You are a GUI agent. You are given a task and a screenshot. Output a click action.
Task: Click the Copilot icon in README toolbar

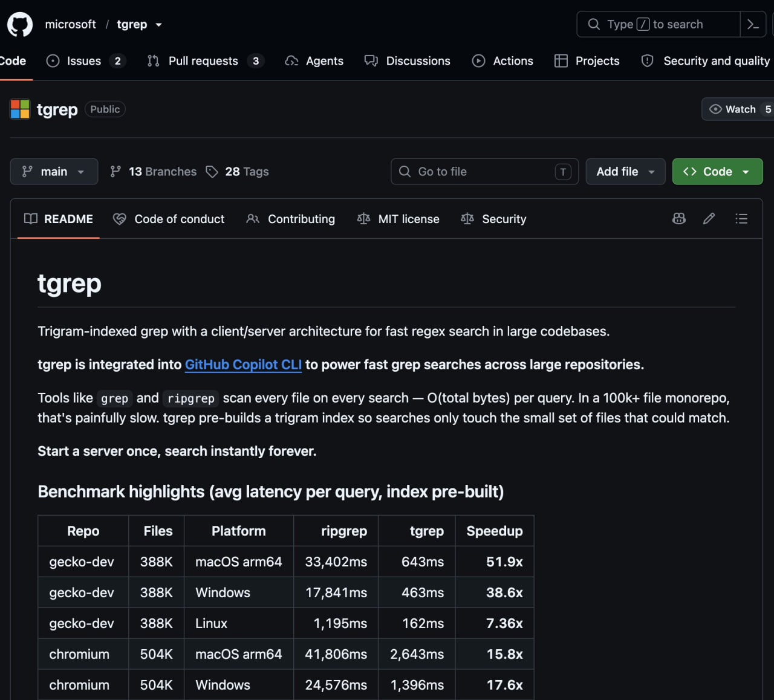679,219
